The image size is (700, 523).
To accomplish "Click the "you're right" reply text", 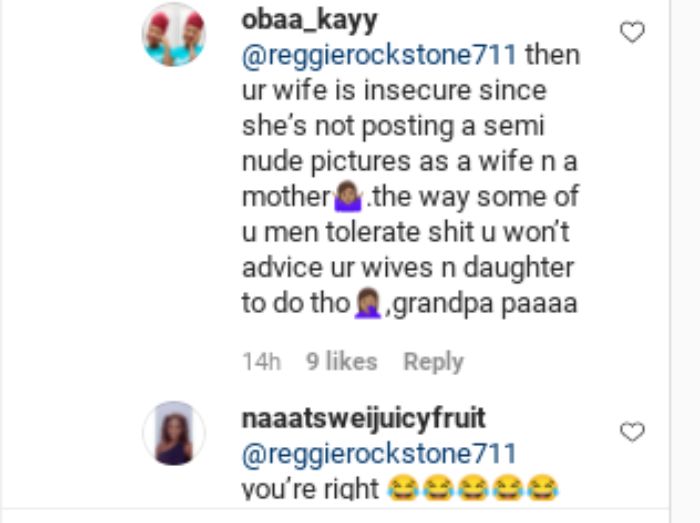I will point(310,489).
